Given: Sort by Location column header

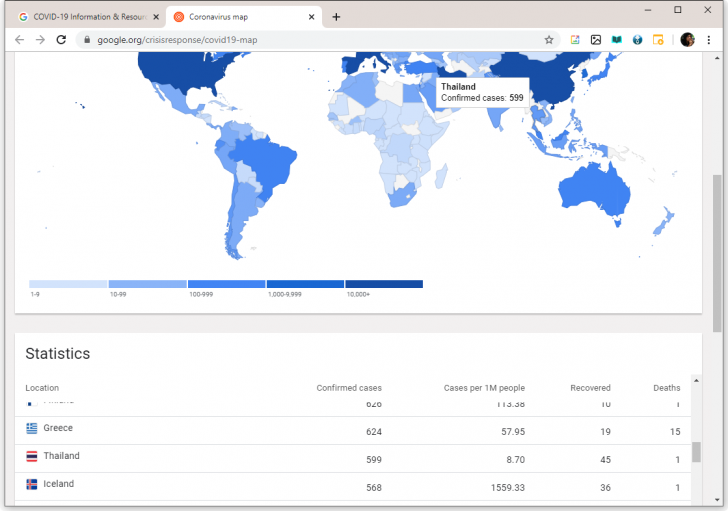Looking at the screenshot, I should [x=42, y=388].
